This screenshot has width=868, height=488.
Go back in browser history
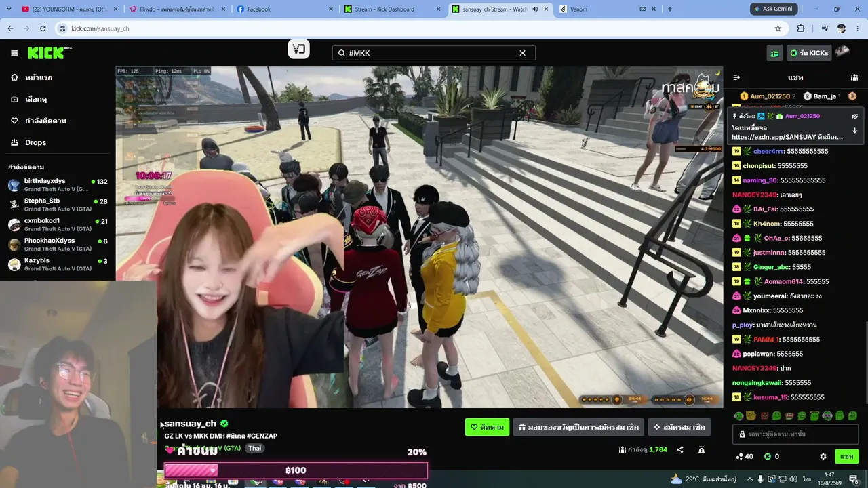(x=10, y=28)
